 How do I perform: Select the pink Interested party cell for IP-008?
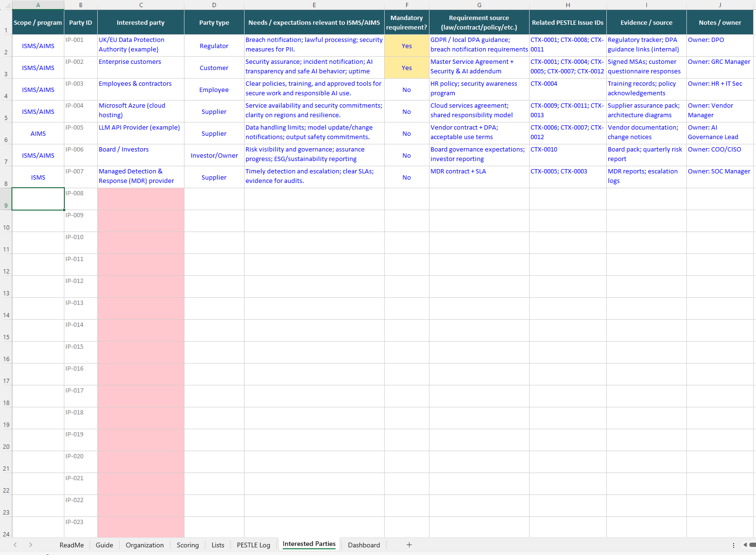pos(141,199)
